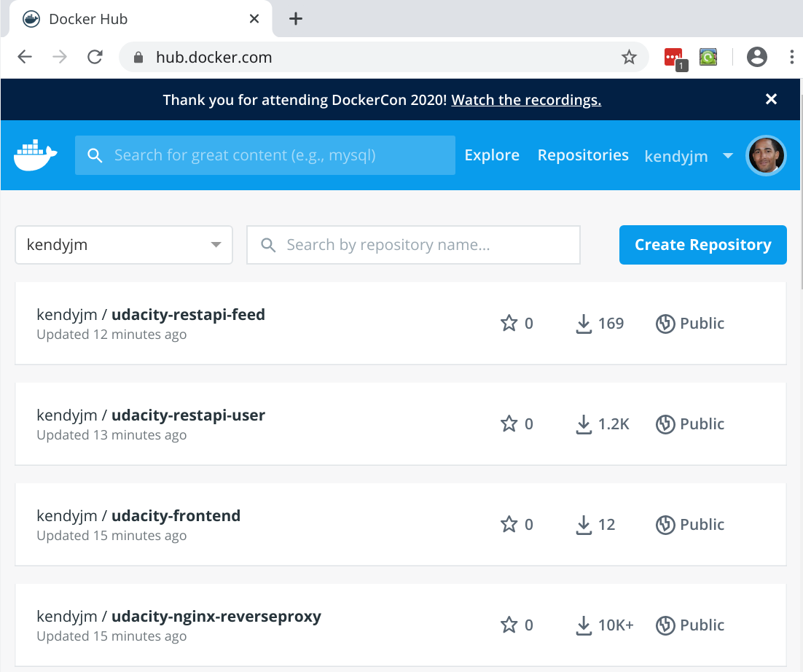Expand the kendyjm account menu in header
This screenshot has width=803, height=672.
(x=689, y=156)
